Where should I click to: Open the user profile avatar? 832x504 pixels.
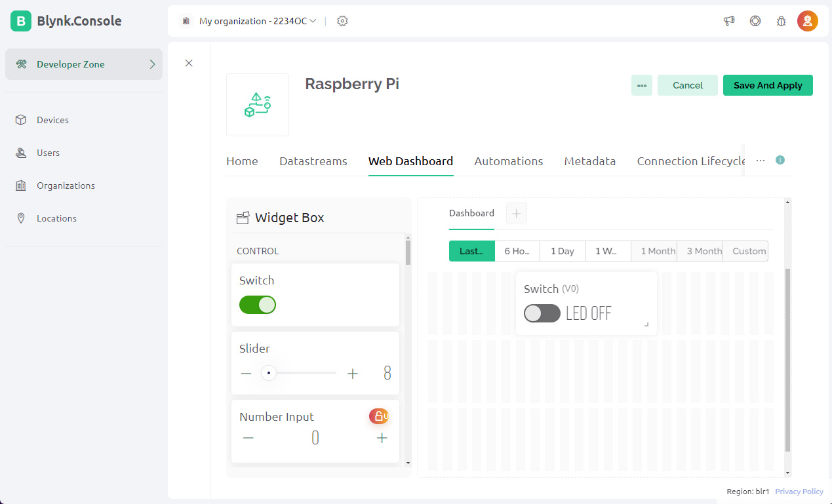[808, 21]
